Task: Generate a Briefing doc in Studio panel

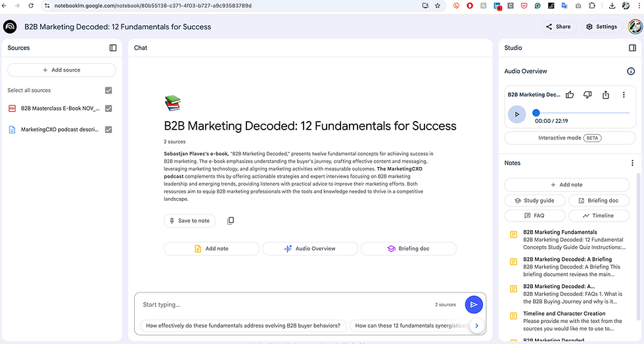Action: [x=599, y=201]
